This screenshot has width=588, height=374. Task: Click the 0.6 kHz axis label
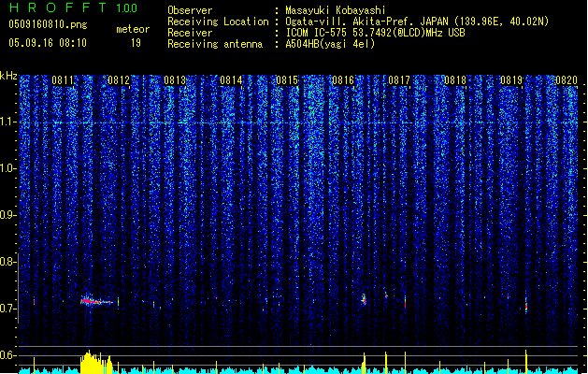7,355
